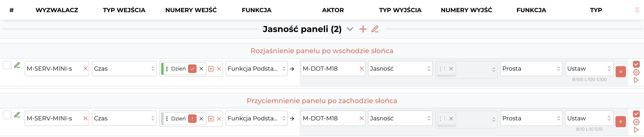Open Czas input type dropdown in first row
Image resolution: width=644 pixels, height=137 pixels.
tap(124, 69)
